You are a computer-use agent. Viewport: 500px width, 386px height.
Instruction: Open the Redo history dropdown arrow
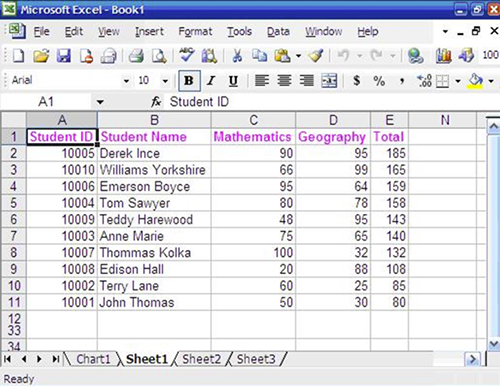point(393,56)
